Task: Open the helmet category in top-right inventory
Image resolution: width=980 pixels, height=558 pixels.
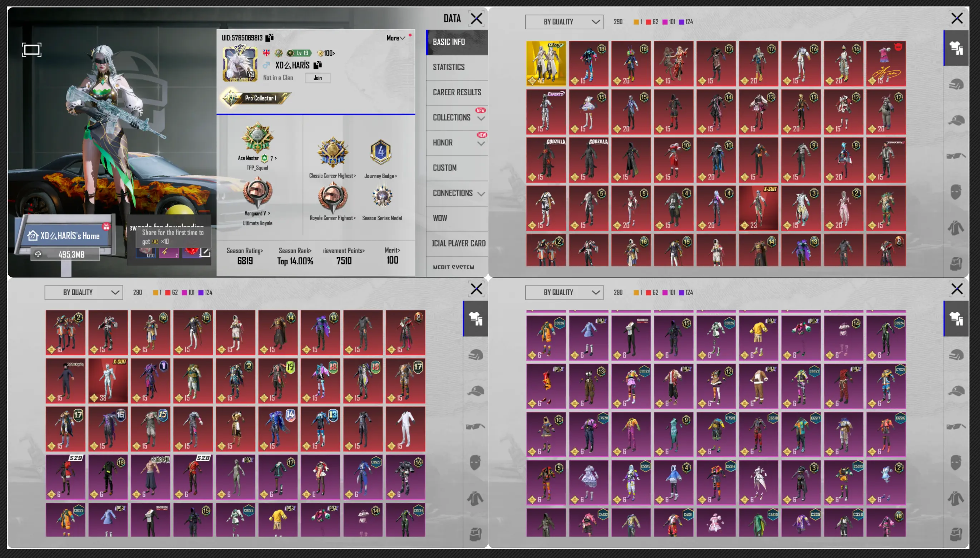Action: click(956, 84)
